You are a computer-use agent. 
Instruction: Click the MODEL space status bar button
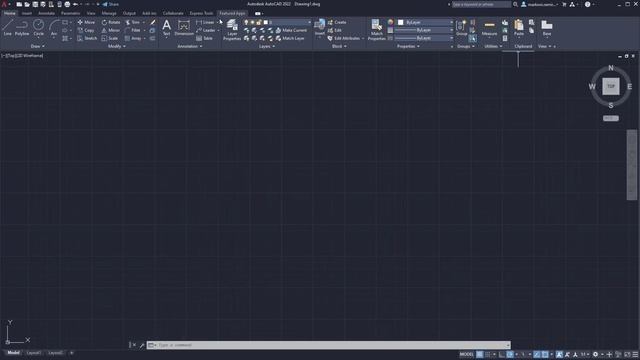pyautogui.click(x=467, y=354)
